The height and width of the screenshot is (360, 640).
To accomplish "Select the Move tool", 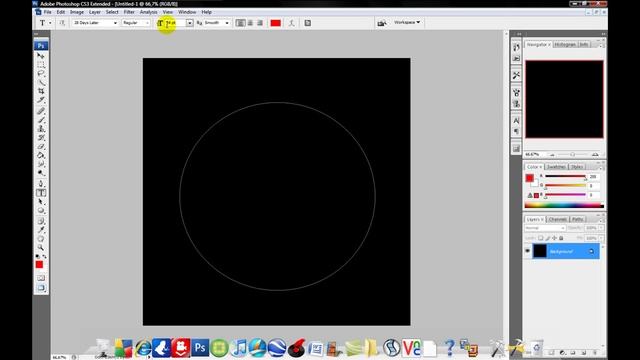I will [x=41, y=56].
